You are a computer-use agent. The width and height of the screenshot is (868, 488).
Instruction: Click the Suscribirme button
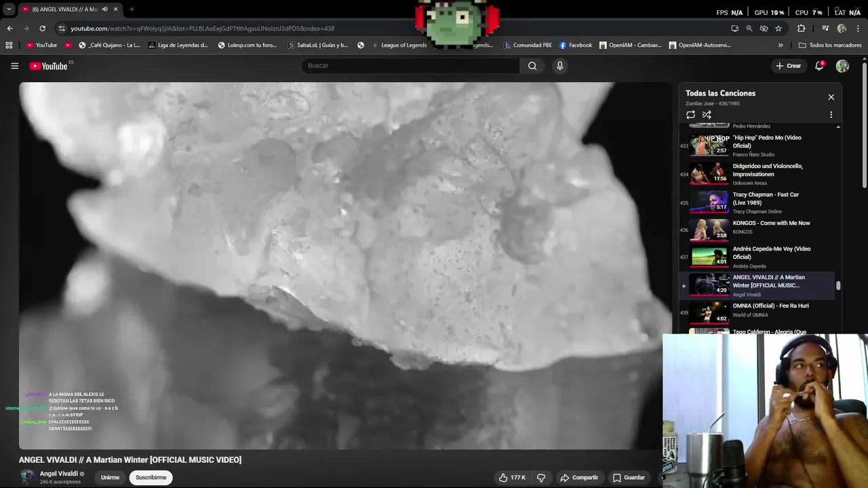click(151, 478)
